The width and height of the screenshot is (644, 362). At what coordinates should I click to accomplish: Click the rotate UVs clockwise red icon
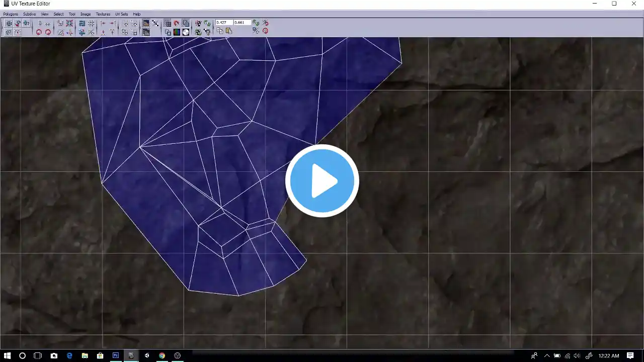[x=48, y=32]
